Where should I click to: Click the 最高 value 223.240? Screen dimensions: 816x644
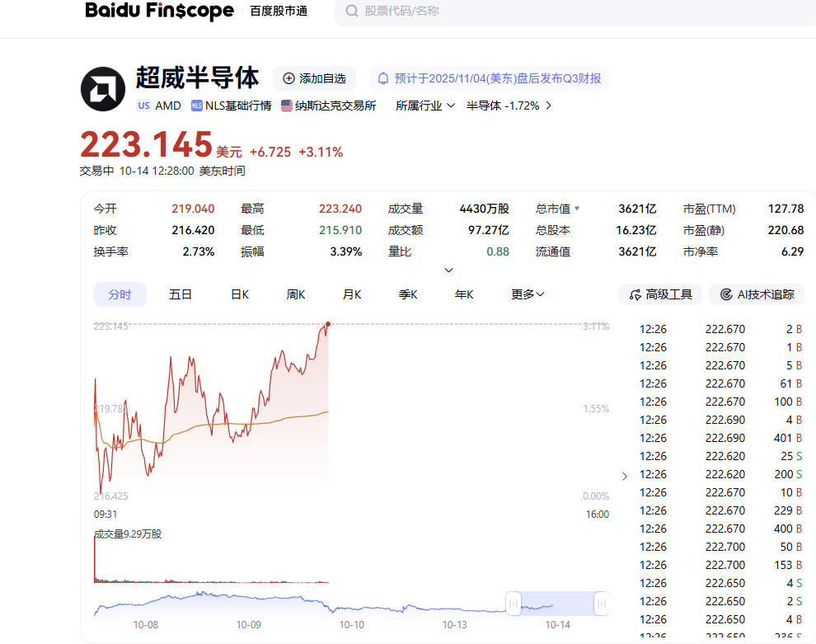[x=340, y=209]
